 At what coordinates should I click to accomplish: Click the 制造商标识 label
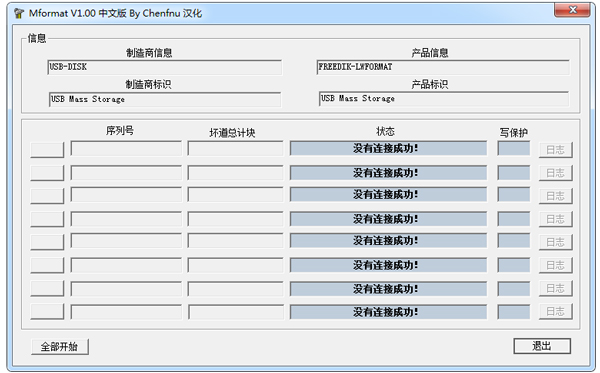click(x=148, y=84)
